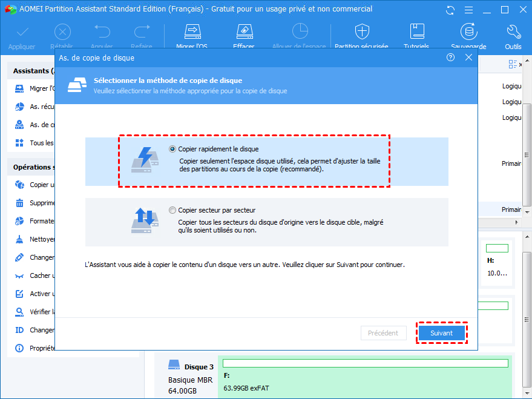Select the Copier secteur par secteur radio button

(172, 210)
